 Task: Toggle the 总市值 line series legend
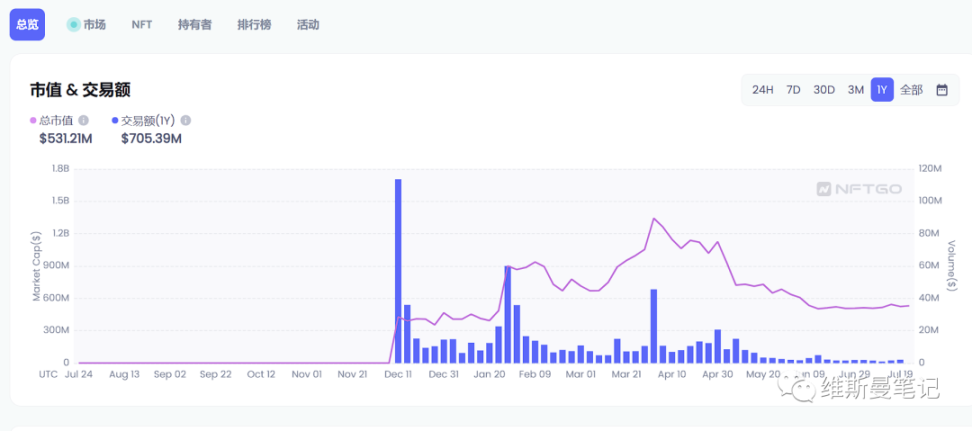point(58,121)
